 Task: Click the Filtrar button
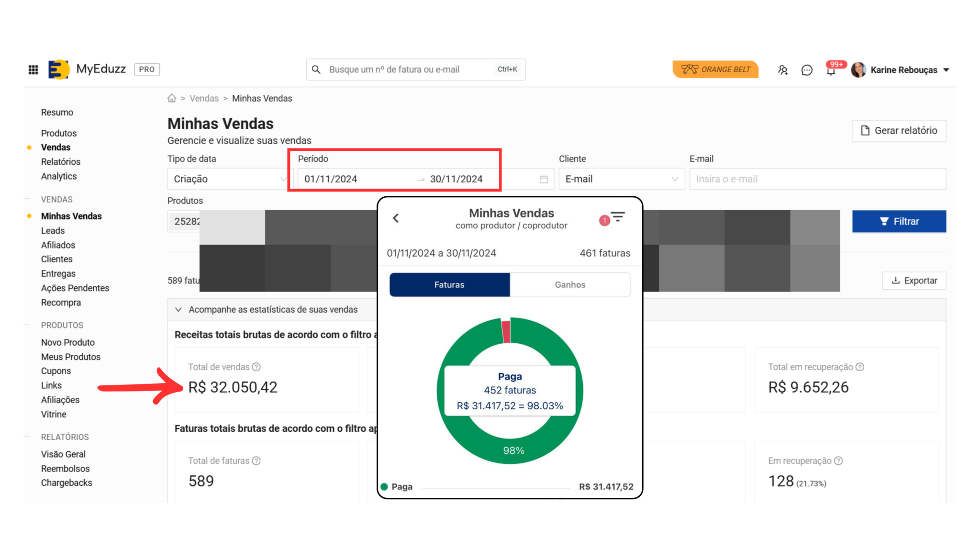pyautogui.click(x=899, y=222)
